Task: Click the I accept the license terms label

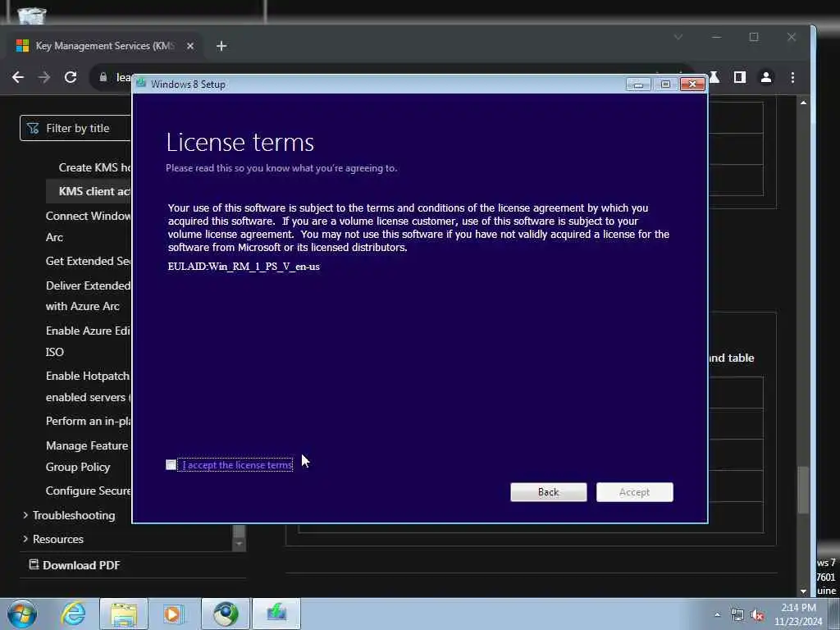Action: click(x=237, y=465)
